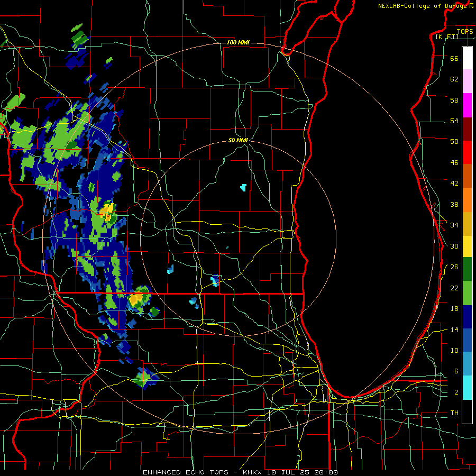Click the '14' legend value

click(x=454, y=329)
